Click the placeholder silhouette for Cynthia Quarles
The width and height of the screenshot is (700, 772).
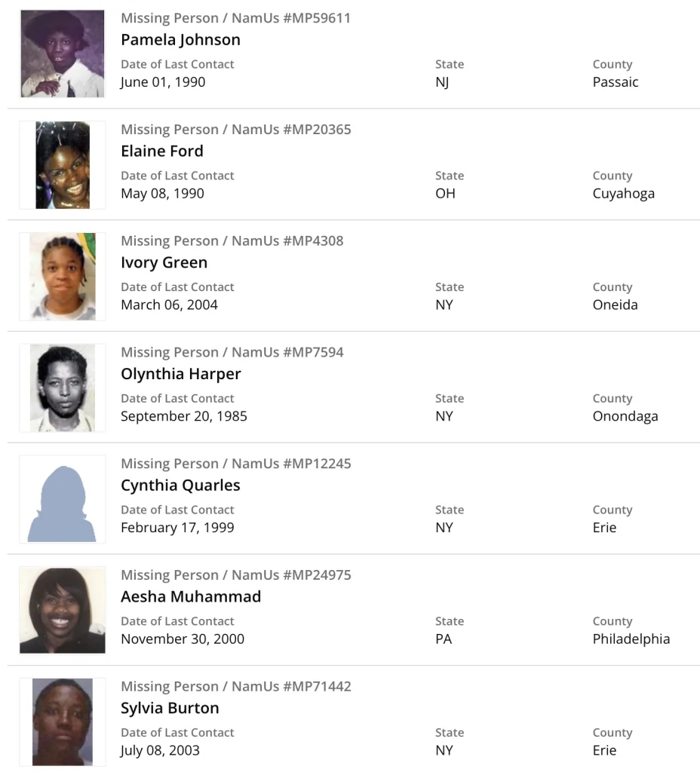(63, 499)
